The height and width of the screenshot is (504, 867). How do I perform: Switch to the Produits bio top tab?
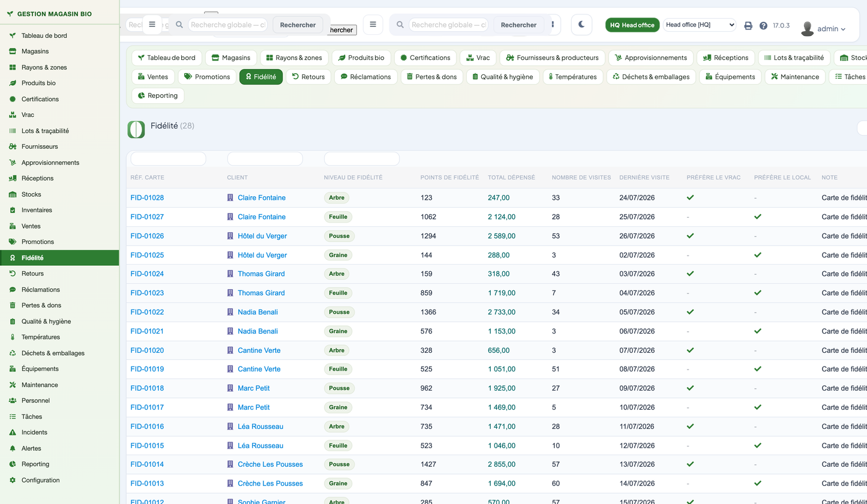point(361,58)
